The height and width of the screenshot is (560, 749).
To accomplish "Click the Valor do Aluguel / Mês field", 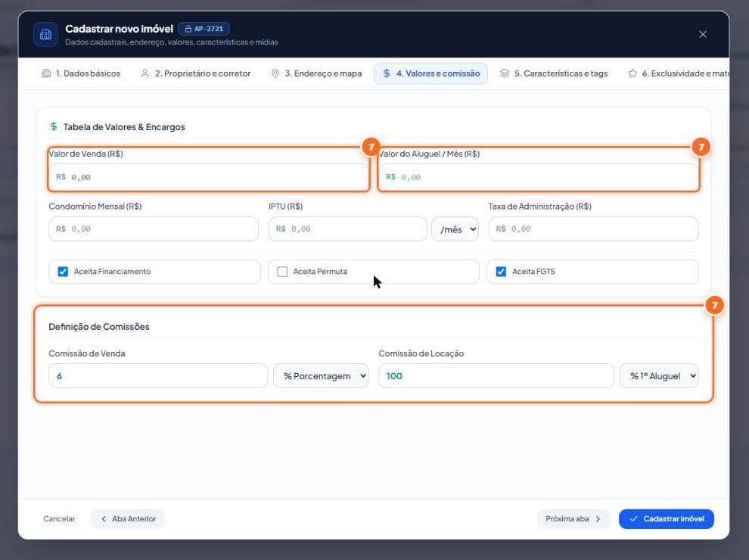I will (539, 177).
